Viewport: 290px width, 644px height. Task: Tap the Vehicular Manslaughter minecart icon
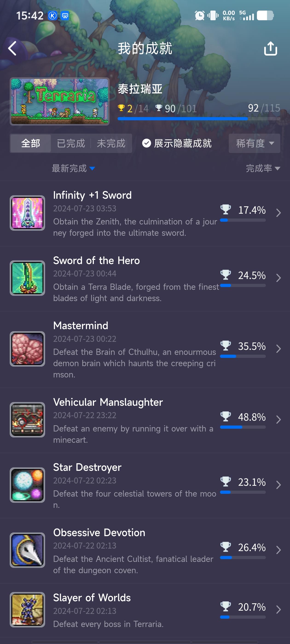[27, 420]
